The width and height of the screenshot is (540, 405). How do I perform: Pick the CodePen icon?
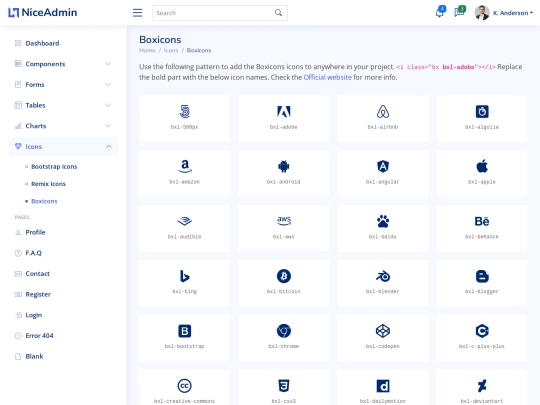(383, 331)
